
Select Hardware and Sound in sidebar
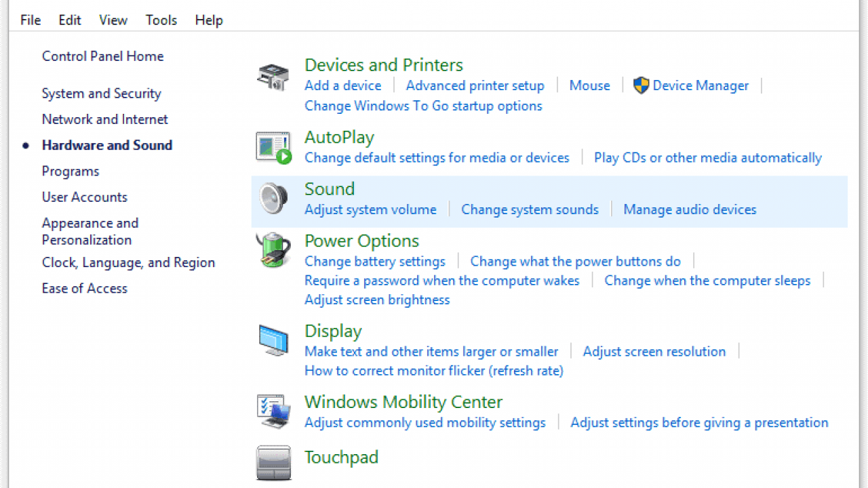(x=107, y=145)
